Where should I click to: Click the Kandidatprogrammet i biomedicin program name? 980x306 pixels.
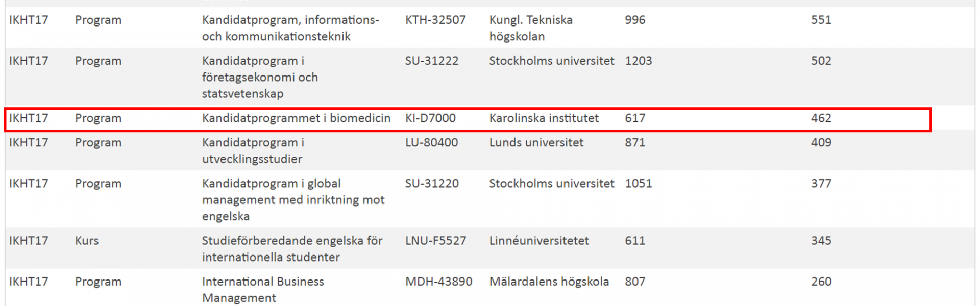coord(296,118)
